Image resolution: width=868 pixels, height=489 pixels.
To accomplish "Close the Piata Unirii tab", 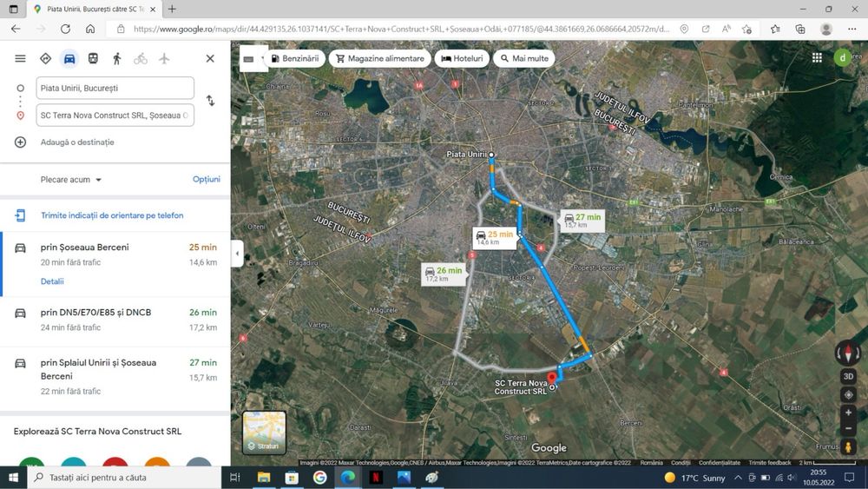I will coord(153,9).
